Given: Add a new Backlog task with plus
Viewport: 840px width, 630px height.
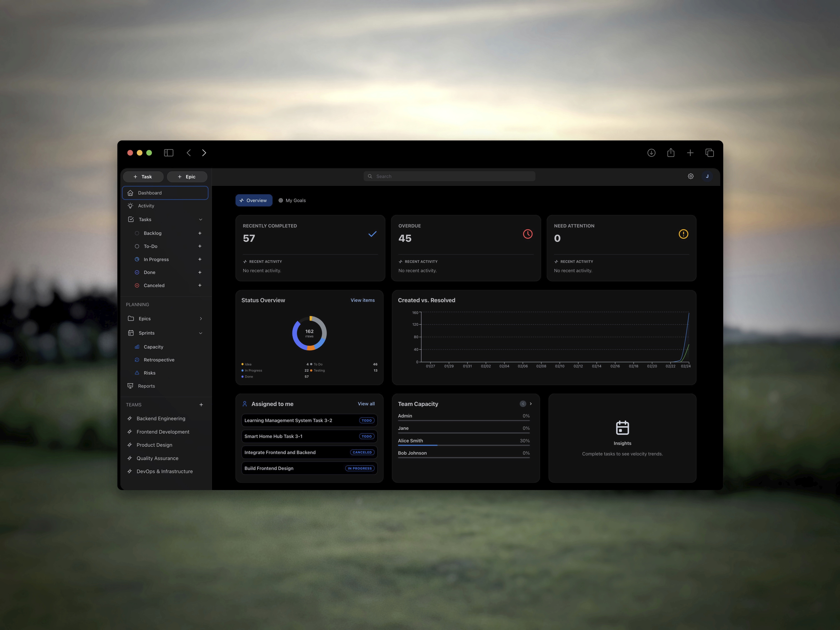Looking at the screenshot, I should coord(200,233).
